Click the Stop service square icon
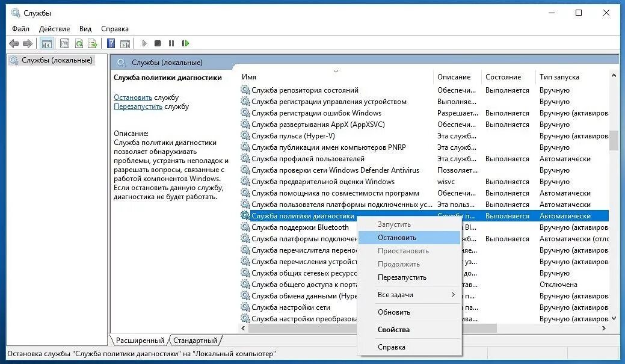 (x=158, y=43)
